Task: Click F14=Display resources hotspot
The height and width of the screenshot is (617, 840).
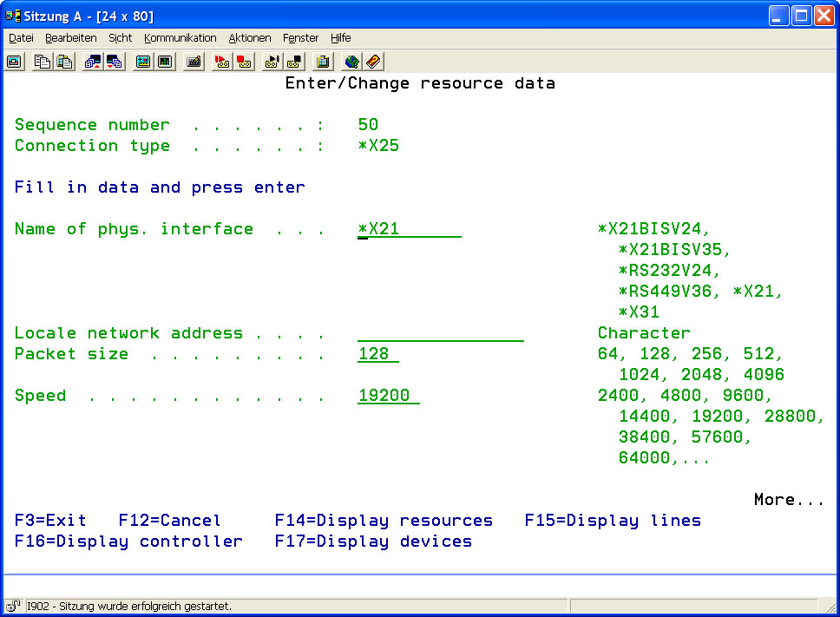Action: [384, 521]
